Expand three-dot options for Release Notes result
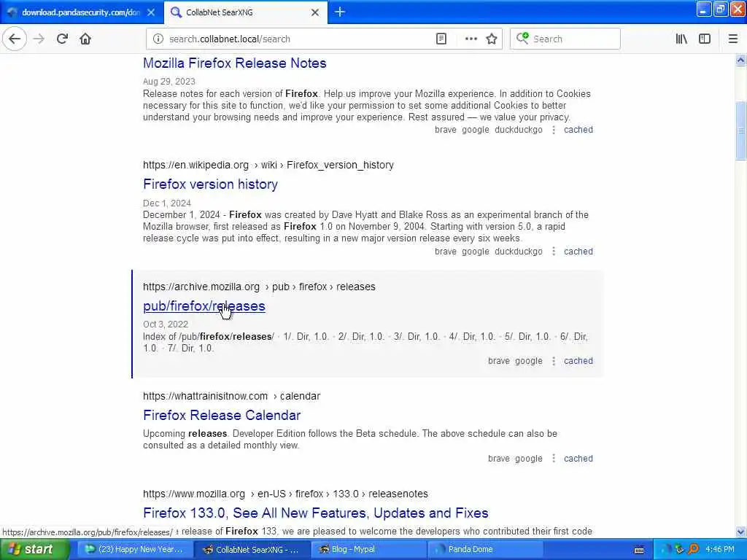Image resolution: width=747 pixels, height=560 pixels. 554,130
